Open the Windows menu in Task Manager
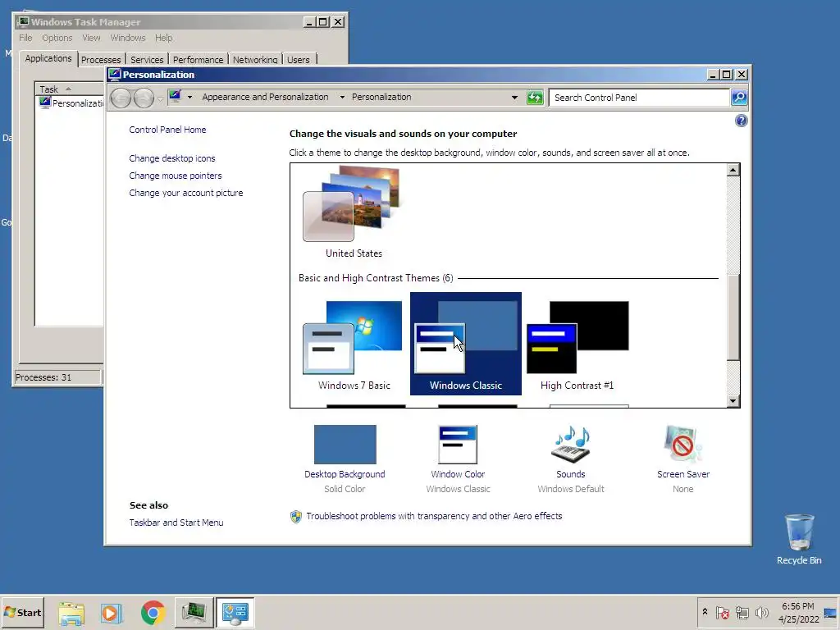The width and height of the screenshot is (840, 630). 127,38
